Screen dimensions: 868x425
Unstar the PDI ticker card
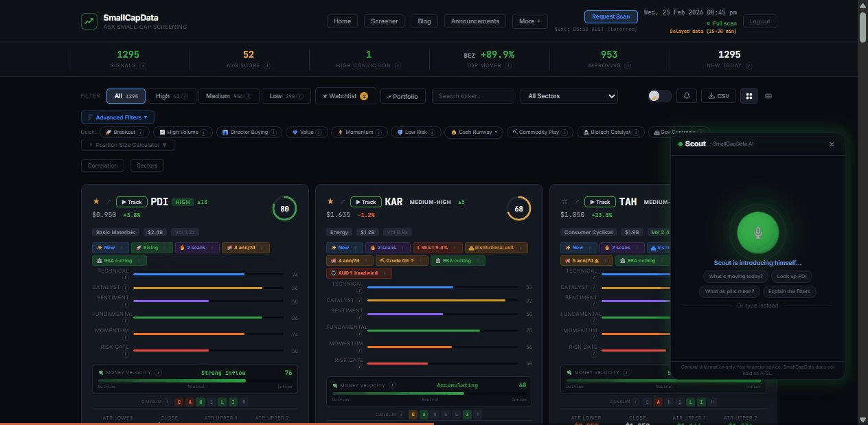(96, 201)
